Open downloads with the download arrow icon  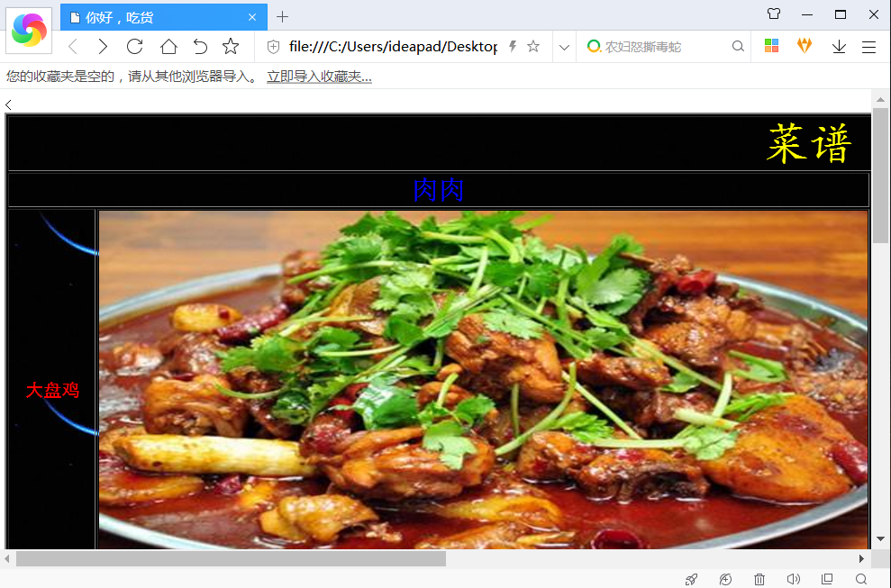point(839,47)
